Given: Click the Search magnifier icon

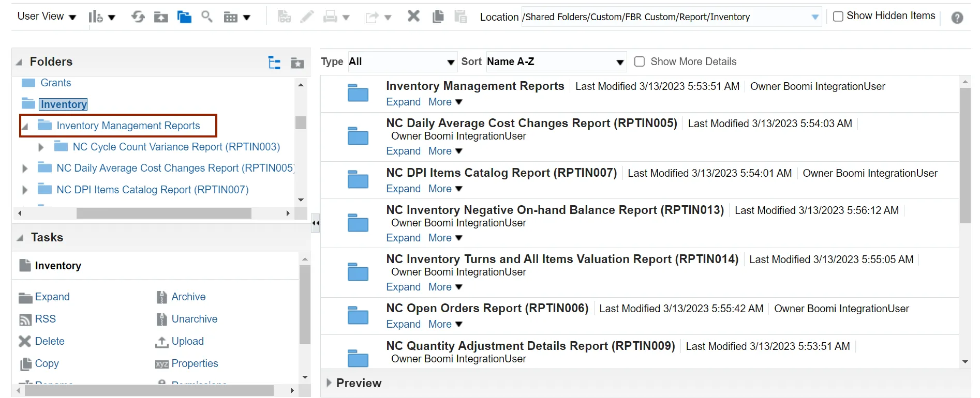Looking at the screenshot, I should (207, 17).
